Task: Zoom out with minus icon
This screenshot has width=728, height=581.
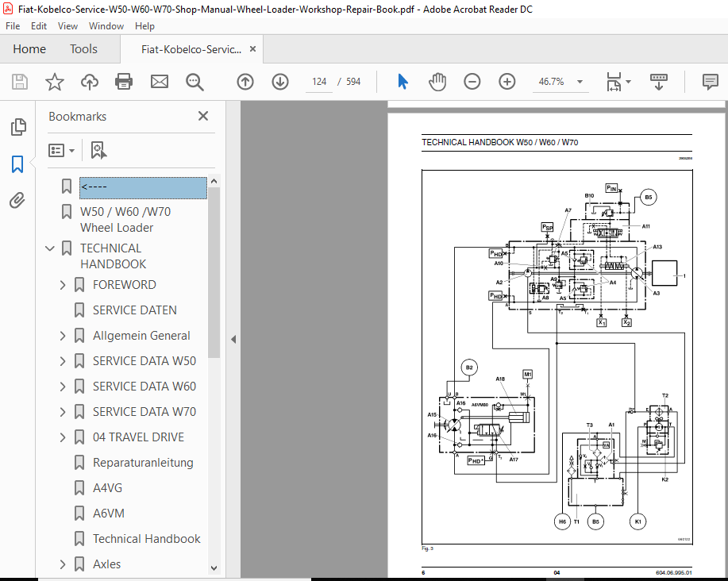Action: (x=472, y=82)
